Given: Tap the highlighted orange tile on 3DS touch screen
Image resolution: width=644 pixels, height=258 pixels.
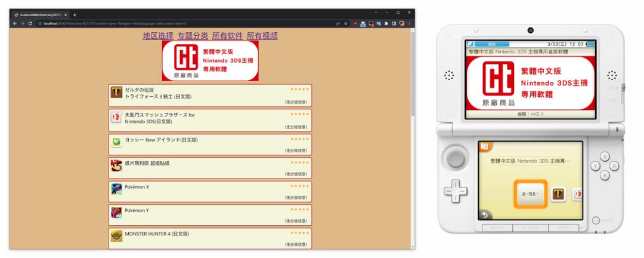Looking at the screenshot, I should [530, 194].
